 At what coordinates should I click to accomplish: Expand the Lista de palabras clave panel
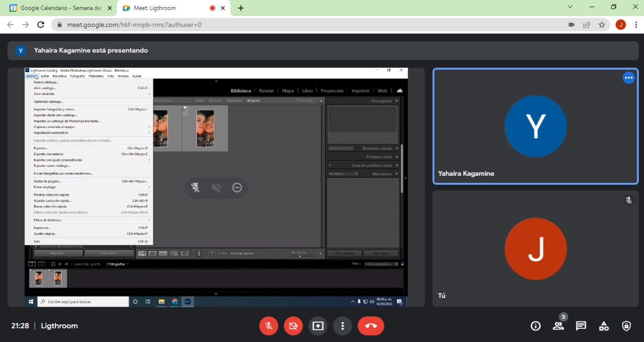pyautogui.click(x=396, y=165)
